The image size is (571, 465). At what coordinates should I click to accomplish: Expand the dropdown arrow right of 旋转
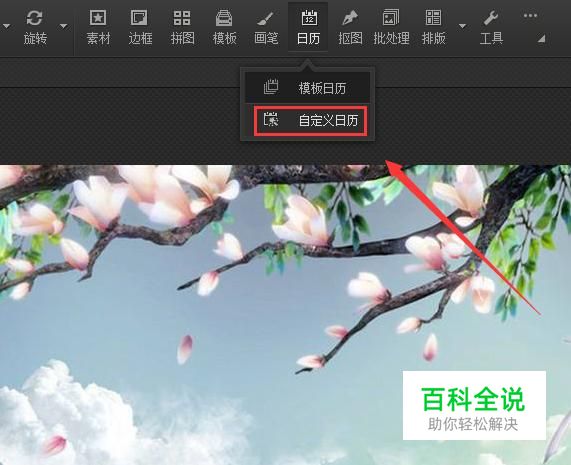[64, 26]
